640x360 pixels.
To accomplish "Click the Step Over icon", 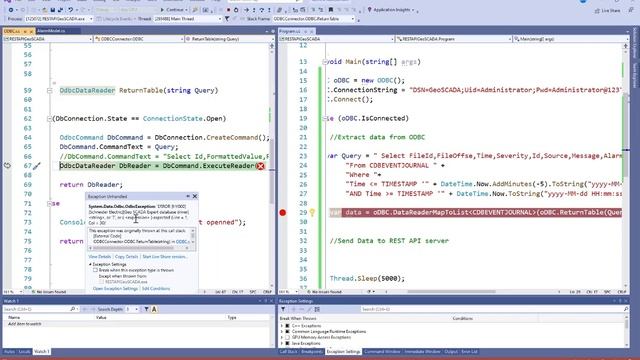I will [261, 10].
